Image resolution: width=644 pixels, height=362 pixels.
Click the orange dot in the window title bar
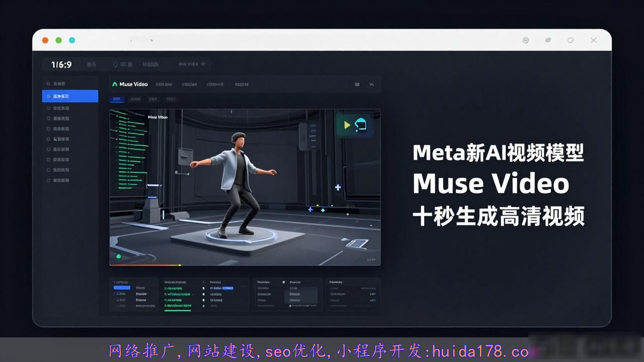45,40
